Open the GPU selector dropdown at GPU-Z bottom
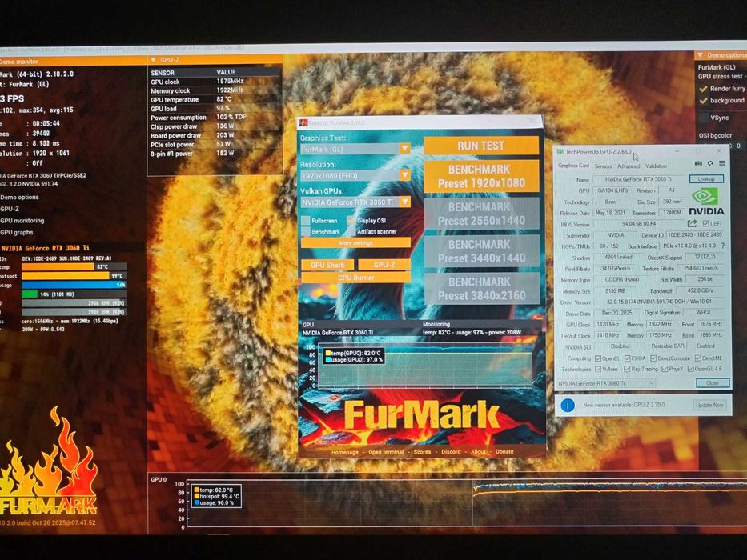 click(x=606, y=383)
